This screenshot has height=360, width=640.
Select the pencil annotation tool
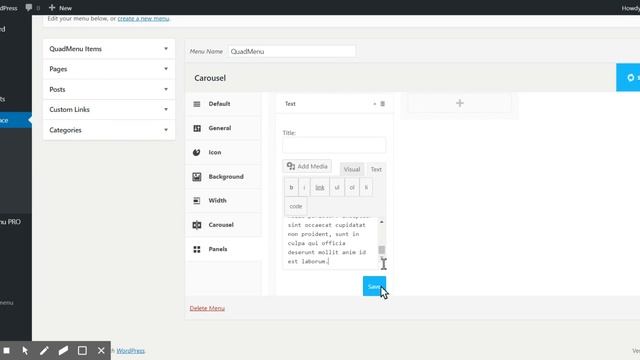click(44, 351)
